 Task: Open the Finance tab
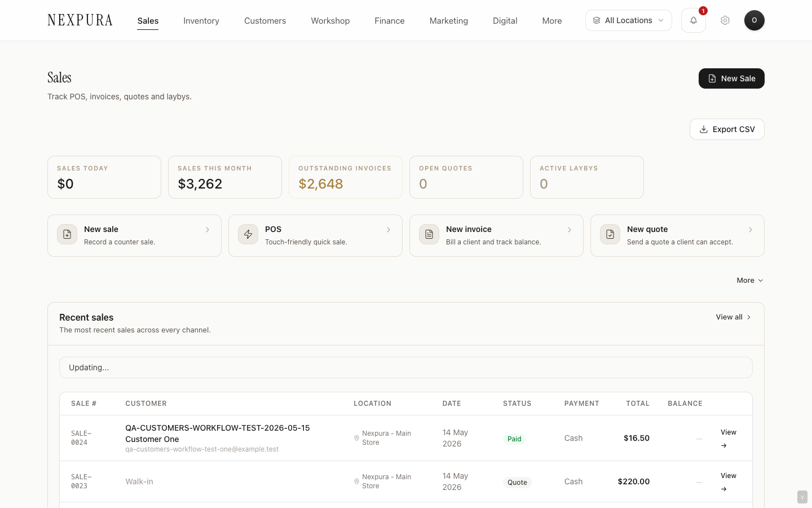[x=390, y=21]
